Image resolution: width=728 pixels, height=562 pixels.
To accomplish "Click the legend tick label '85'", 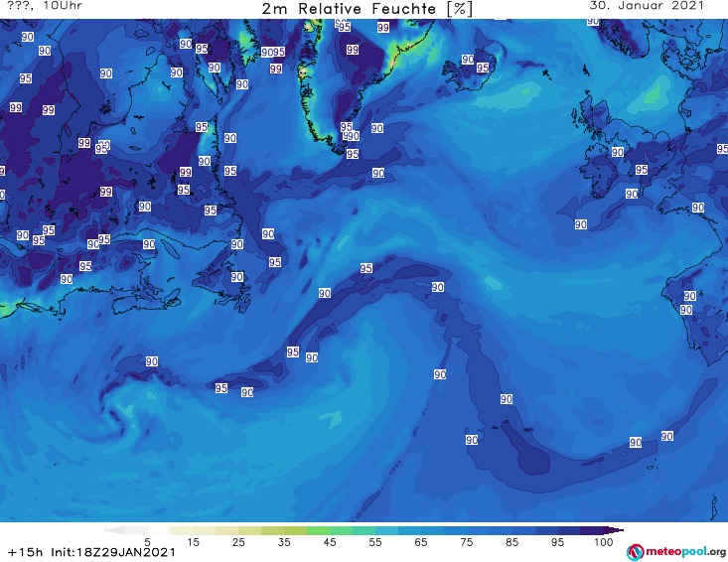I will 512,542.
